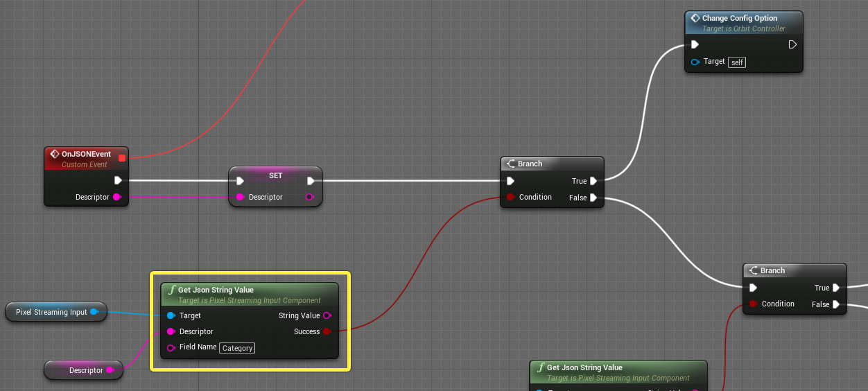Image resolution: width=868 pixels, height=391 pixels.
Task: Click the self value on the Target pin
Action: tap(737, 62)
